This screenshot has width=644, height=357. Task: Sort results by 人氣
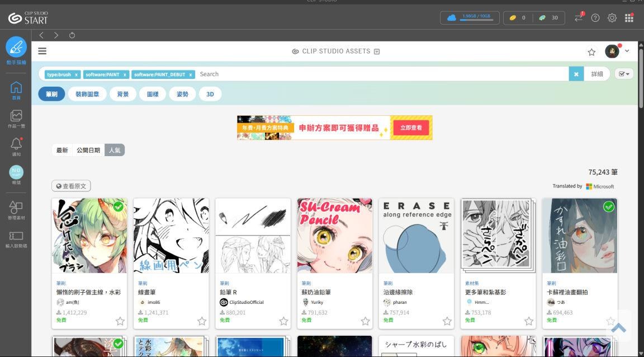click(115, 150)
